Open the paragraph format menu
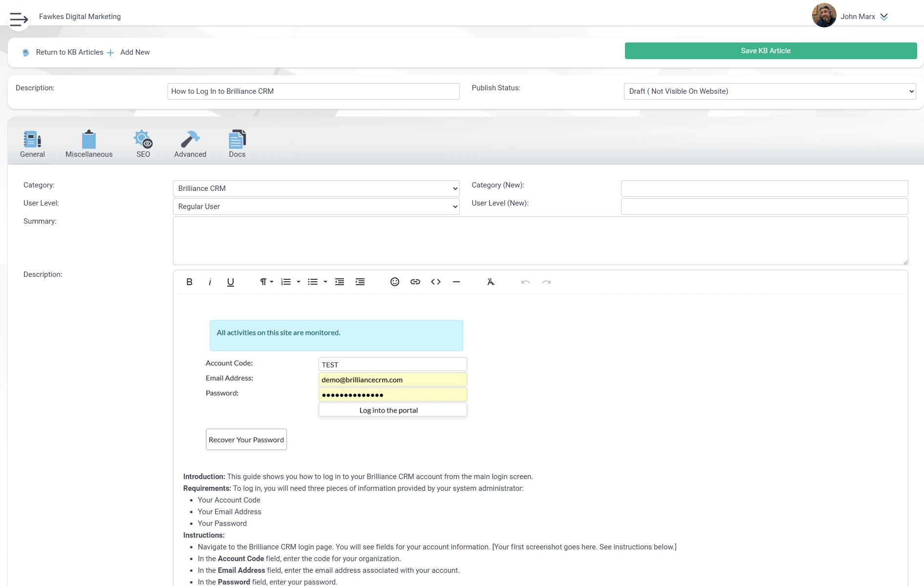The height and width of the screenshot is (586, 924). 266,282
